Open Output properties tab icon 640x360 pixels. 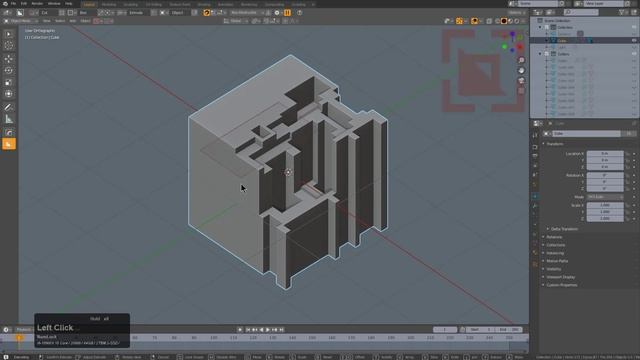(x=535, y=156)
